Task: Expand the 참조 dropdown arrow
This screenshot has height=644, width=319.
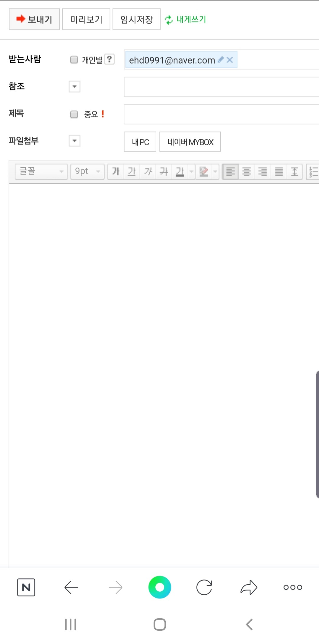Action: click(74, 87)
